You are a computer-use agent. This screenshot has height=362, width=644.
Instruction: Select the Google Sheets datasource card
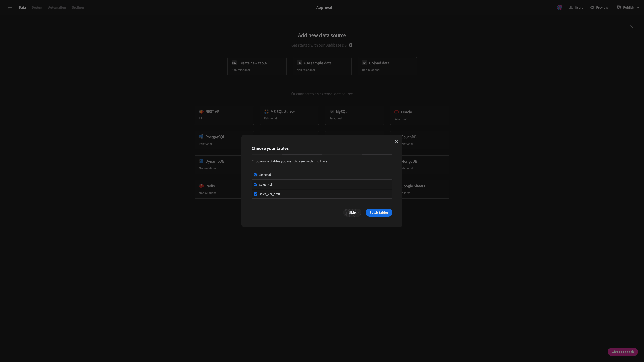click(426, 189)
